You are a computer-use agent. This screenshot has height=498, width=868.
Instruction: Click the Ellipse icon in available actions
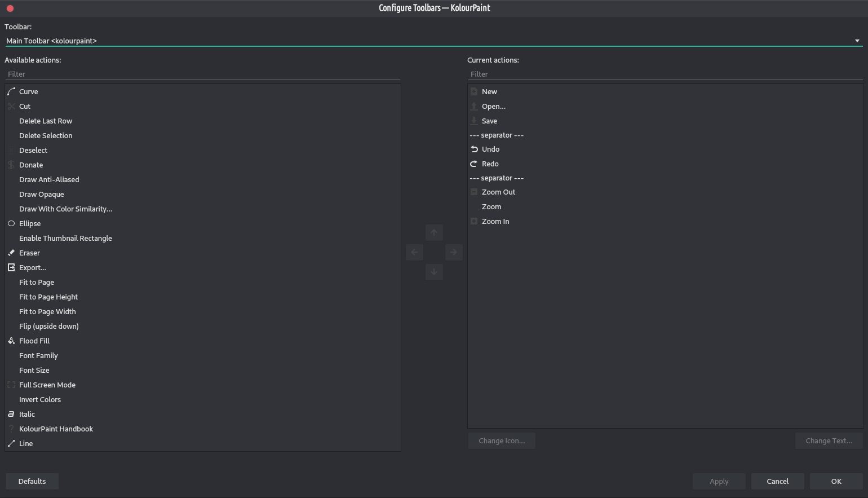tap(11, 223)
